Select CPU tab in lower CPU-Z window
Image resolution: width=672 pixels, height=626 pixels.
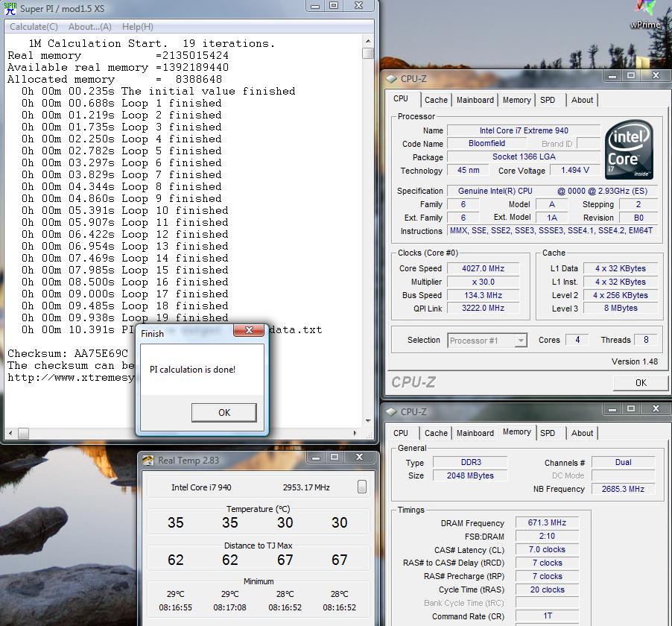pyautogui.click(x=401, y=433)
